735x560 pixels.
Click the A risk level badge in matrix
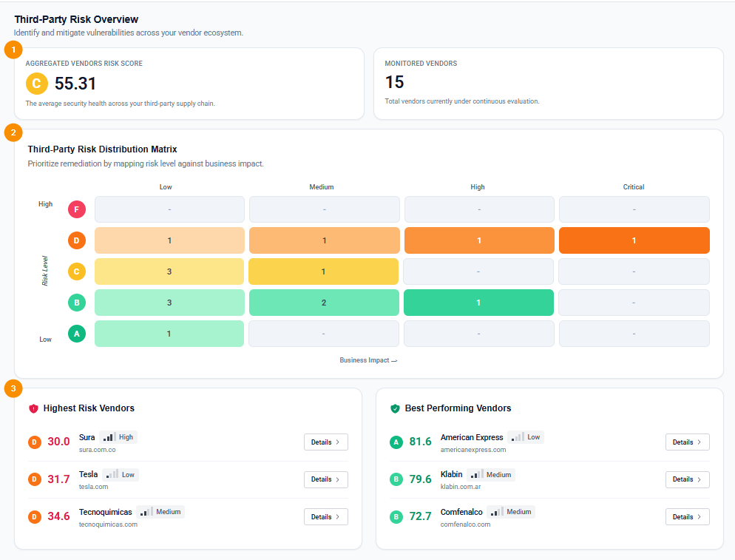tap(77, 334)
